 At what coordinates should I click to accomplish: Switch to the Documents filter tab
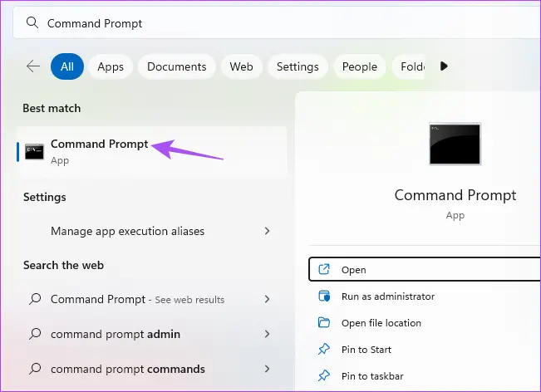pyautogui.click(x=177, y=66)
